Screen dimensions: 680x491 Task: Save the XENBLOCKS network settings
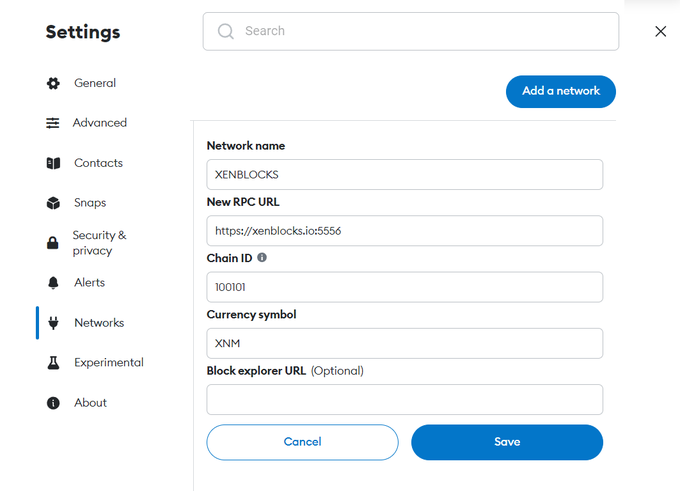[507, 442]
